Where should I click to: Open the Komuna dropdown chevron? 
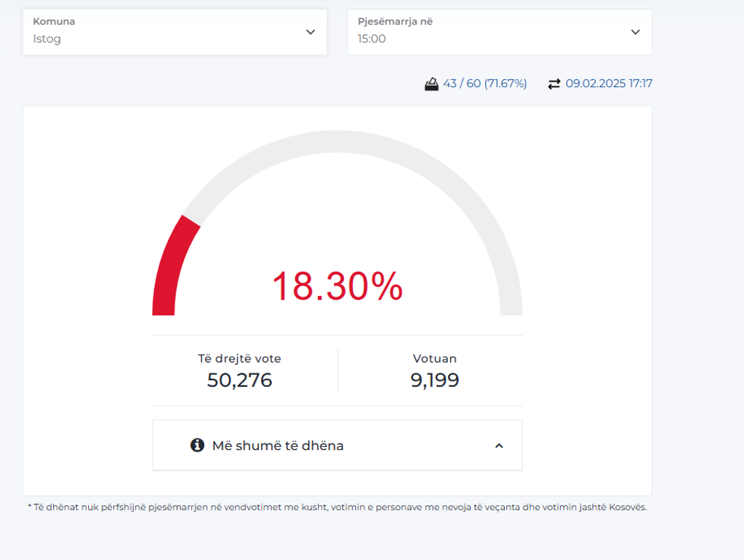pyautogui.click(x=311, y=32)
